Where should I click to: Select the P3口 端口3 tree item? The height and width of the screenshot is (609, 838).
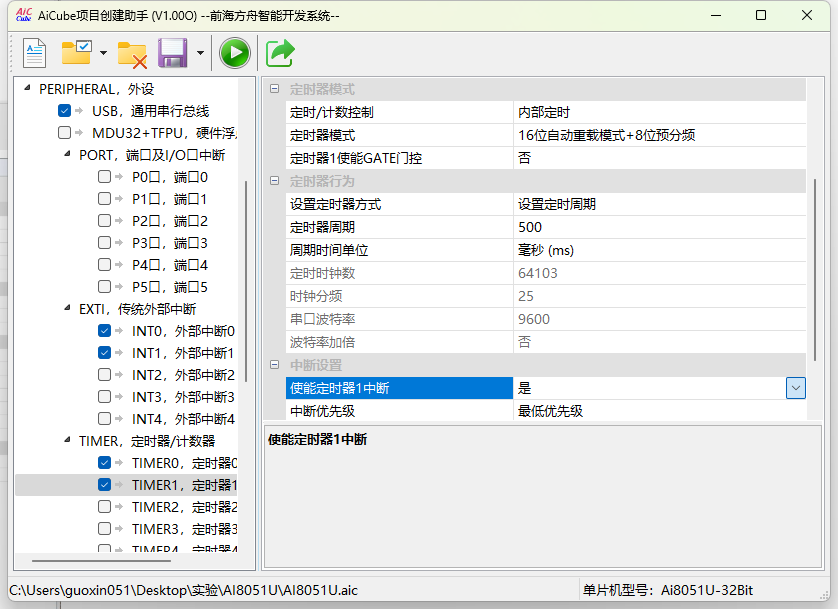tap(170, 243)
